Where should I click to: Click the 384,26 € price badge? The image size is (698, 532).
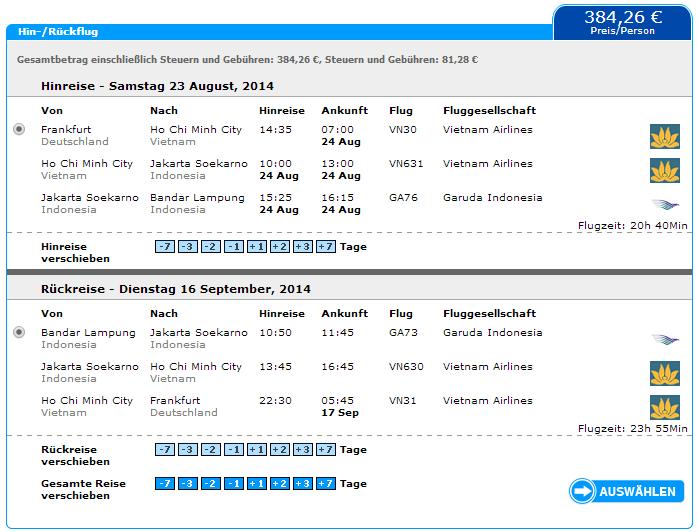click(623, 22)
